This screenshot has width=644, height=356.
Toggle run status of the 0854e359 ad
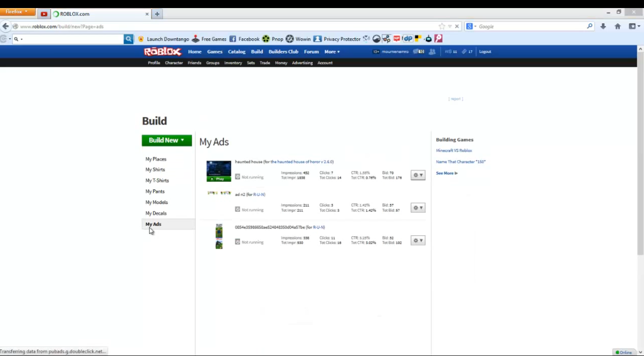pyautogui.click(x=238, y=242)
